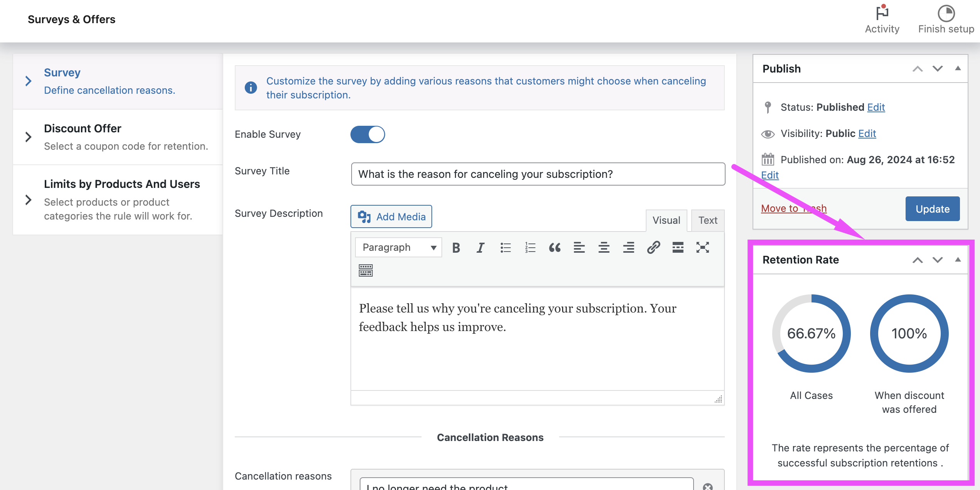Click the status pin icon
The height and width of the screenshot is (490, 980).
(768, 107)
